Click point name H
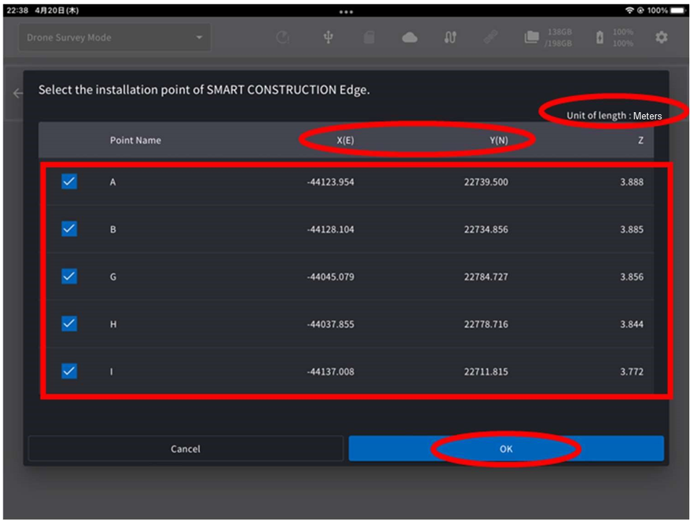 pyautogui.click(x=113, y=324)
